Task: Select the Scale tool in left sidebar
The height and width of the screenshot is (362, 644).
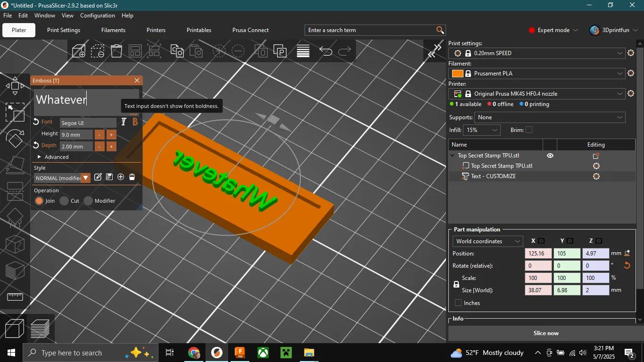Action: [15, 113]
